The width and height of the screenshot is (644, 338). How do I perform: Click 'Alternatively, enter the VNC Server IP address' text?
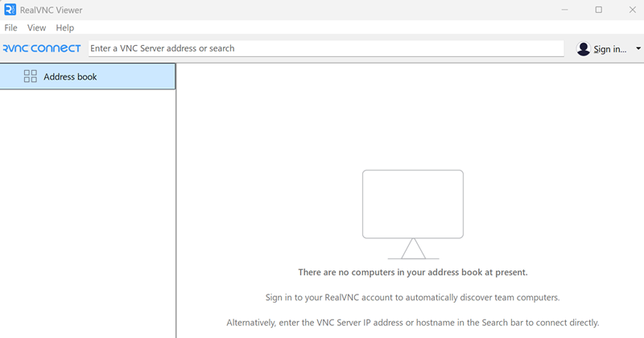(x=413, y=323)
